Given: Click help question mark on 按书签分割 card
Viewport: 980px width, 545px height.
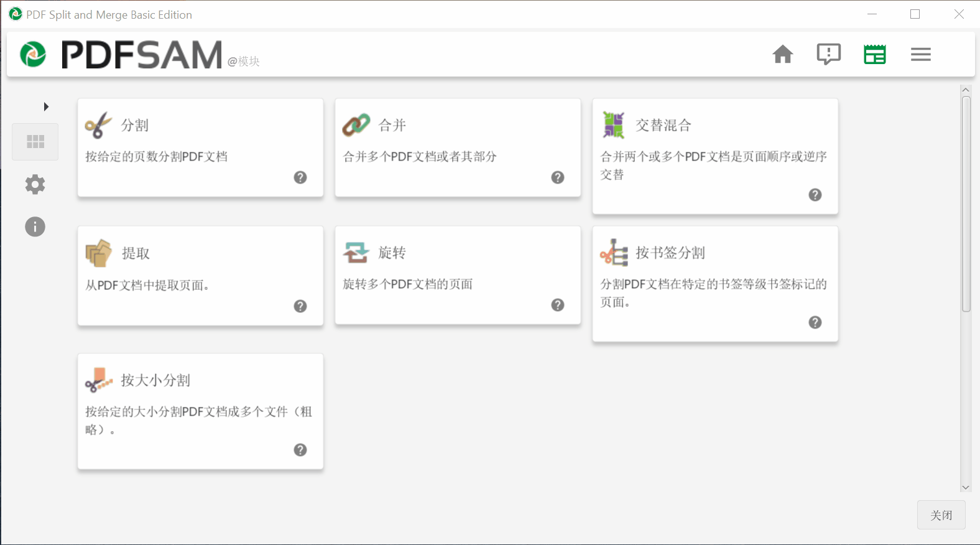Looking at the screenshot, I should coord(815,322).
